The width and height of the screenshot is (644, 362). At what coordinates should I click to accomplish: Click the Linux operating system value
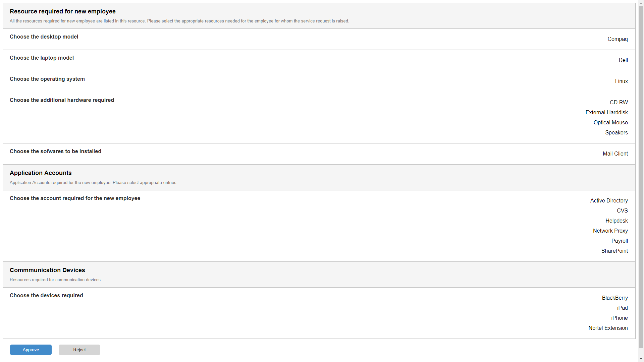click(x=621, y=81)
